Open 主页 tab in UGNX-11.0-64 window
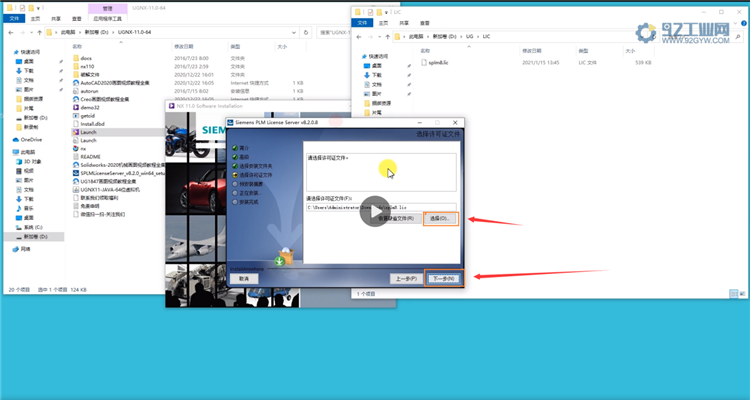The height and width of the screenshot is (400, 750). pyautogui.click(x=35, y=19)
